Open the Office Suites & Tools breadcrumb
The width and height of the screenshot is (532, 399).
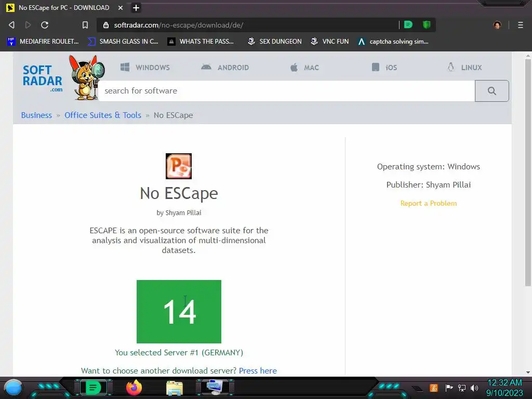103,115
